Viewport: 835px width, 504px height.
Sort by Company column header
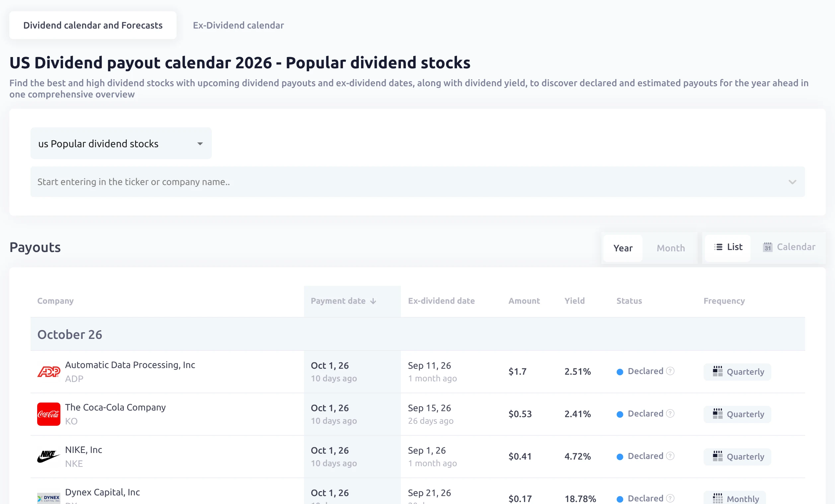point(55,301)
